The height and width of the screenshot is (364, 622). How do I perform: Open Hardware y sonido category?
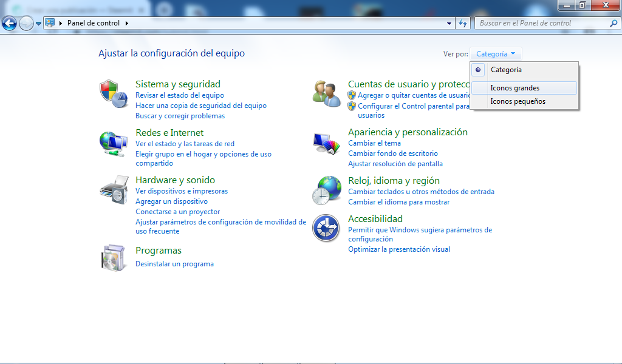pos(175,180)
